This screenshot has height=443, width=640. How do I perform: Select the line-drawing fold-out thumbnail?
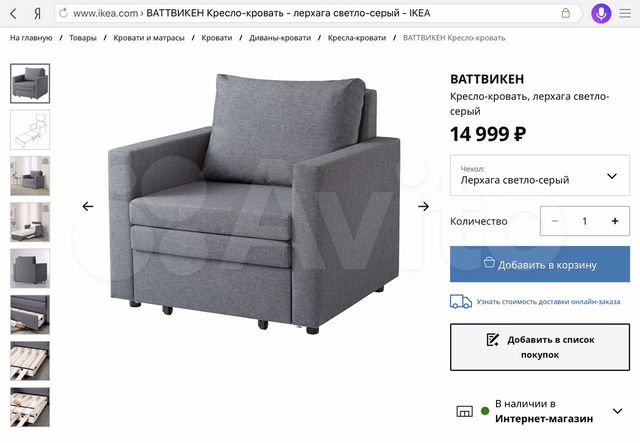click(x=30, y=130)
